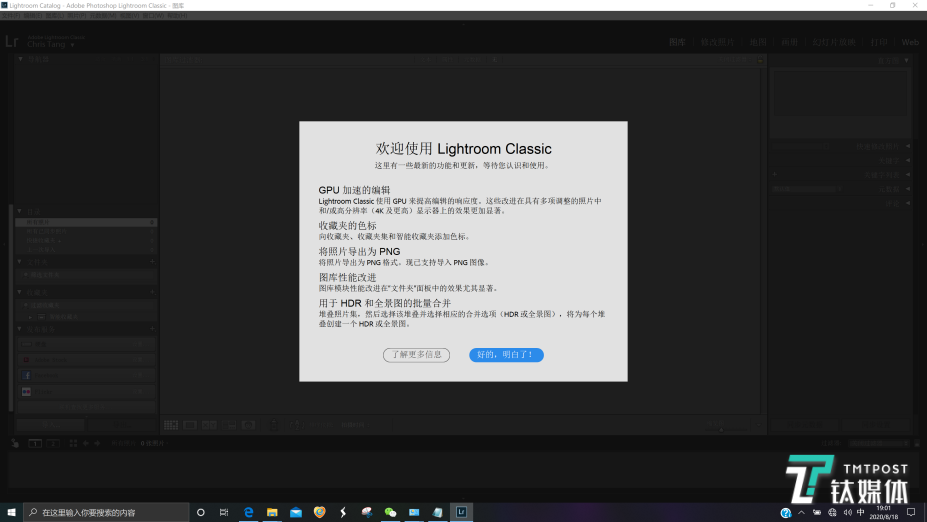Select main window display button 1

pyautogui.click(x=35, y=443)
